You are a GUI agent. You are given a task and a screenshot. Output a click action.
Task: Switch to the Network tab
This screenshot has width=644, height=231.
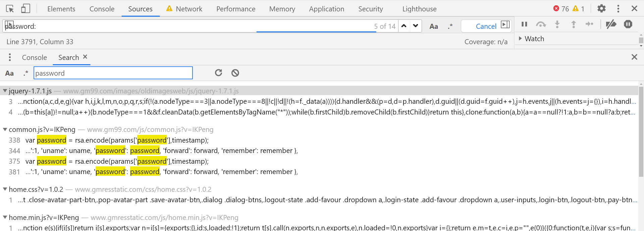189,9
